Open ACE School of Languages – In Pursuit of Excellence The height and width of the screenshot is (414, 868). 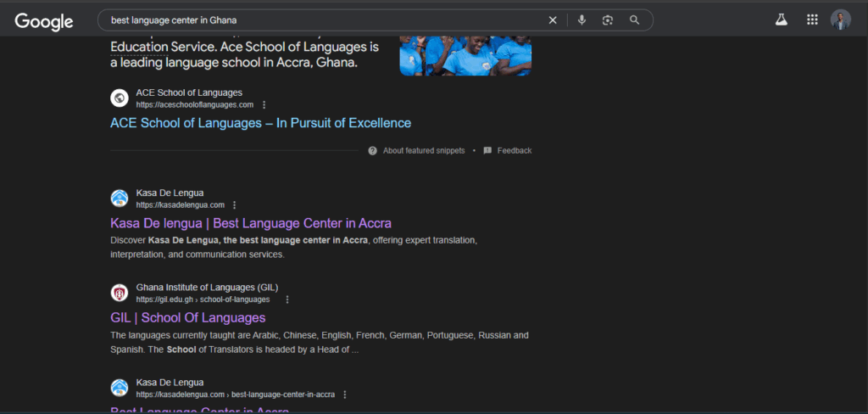pyautogui.click(x=261, y=123)
